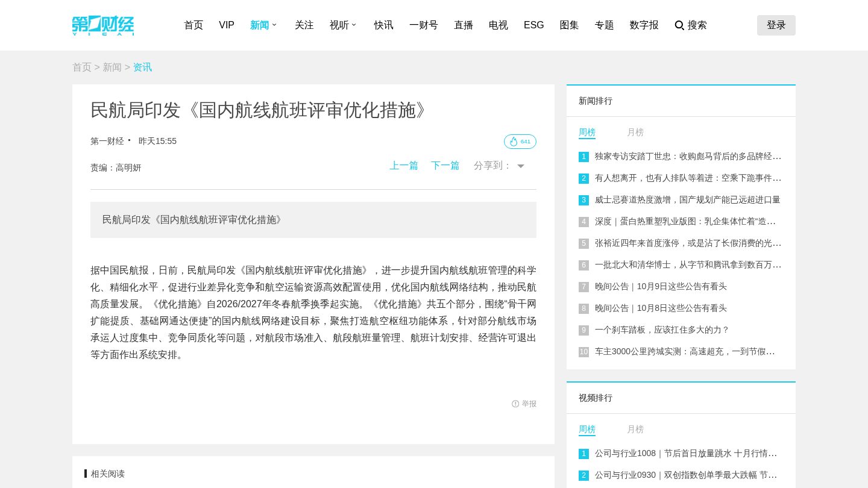Open news item 有人想离开，也有人排队等着进
868x488 pixels.
click(688, 178)
